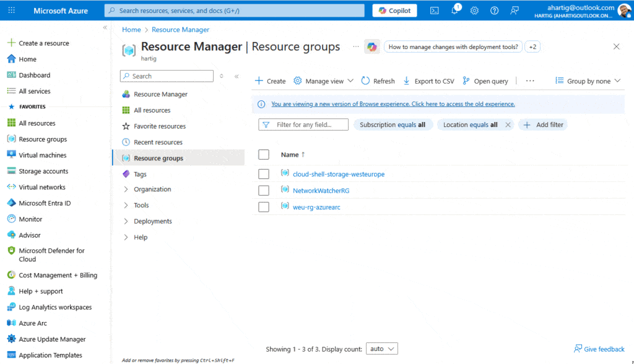634x364 pixels.
Task: Open the notifications bell icon
Action: [454, 10]
